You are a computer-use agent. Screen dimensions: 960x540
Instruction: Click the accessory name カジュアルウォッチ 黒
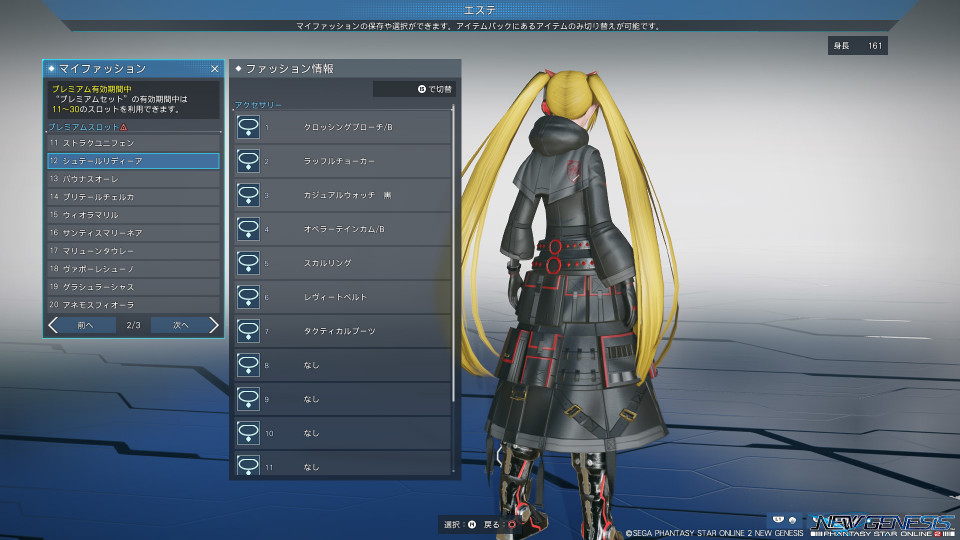tap(347, 195)
